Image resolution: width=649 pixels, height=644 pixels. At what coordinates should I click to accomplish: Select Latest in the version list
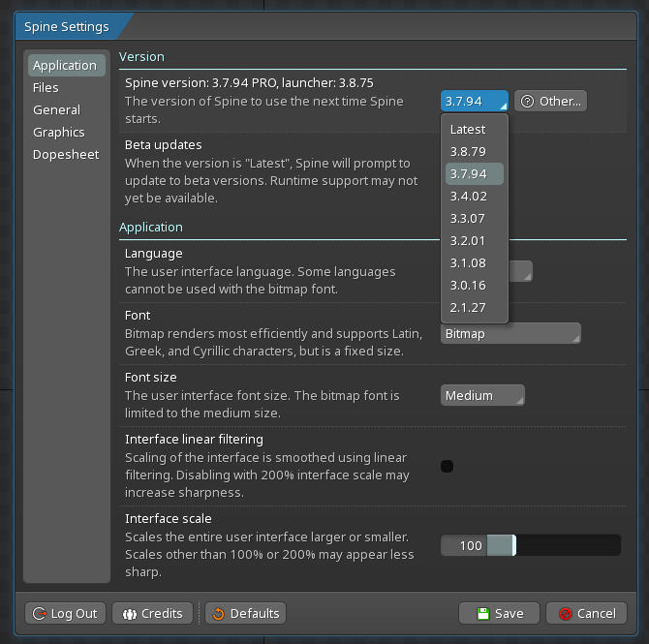click(475, 130)
